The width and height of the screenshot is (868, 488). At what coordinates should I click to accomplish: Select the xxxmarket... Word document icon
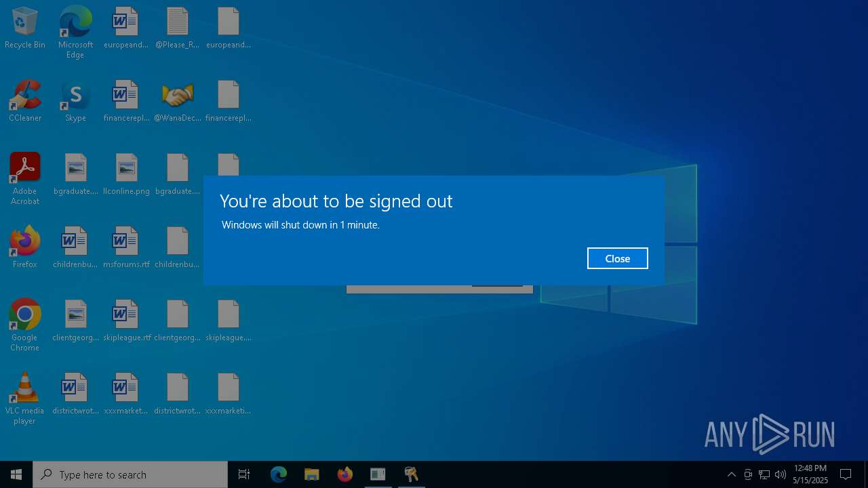(x=126, y=394)
